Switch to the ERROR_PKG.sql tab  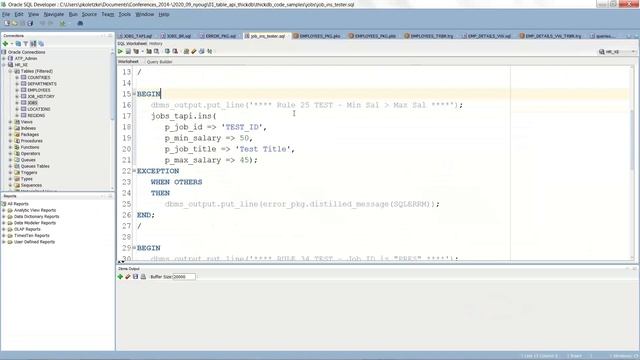pyautogui.click(x=218, y=36)
